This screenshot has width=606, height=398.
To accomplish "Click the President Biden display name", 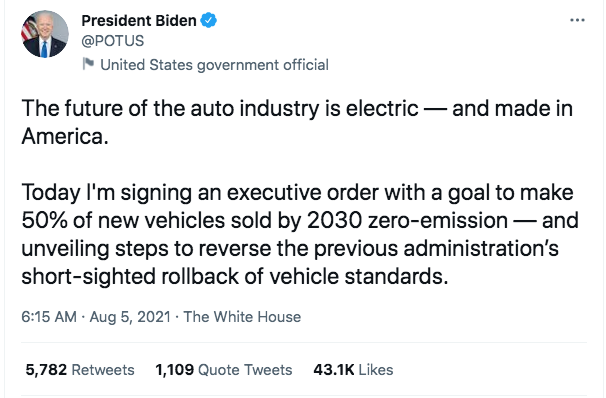I will pyautogui.click(x=139, y=20).
